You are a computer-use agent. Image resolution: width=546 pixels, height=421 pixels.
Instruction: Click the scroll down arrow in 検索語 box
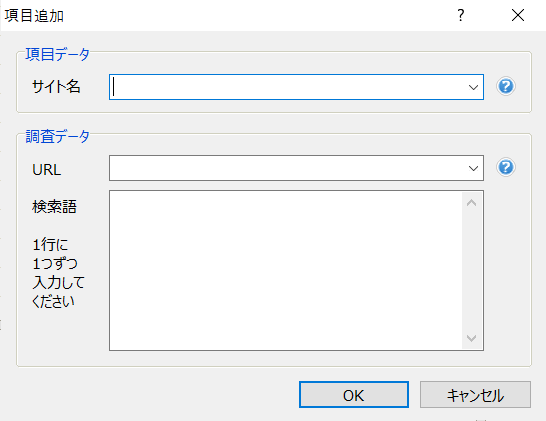click(x=471, y=338)
